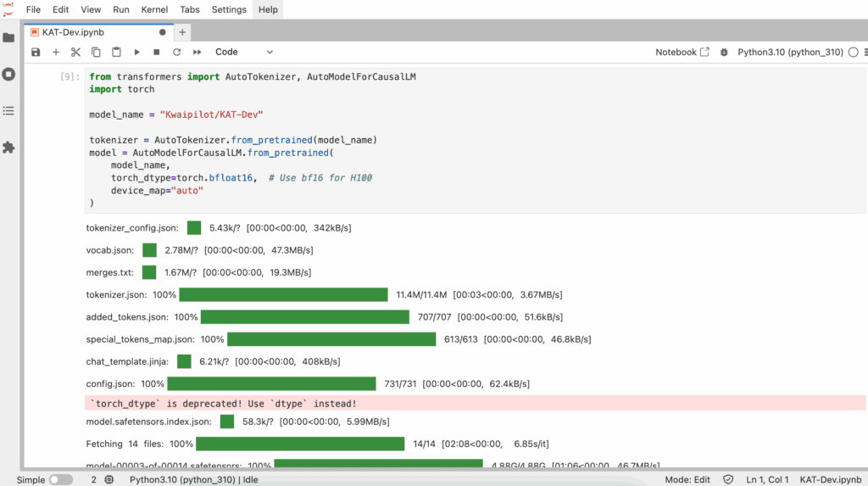Switch kernel via Python3.10 (python_310) selector
The height and width of the screenshot is (486, 868).
coord(790,52)
